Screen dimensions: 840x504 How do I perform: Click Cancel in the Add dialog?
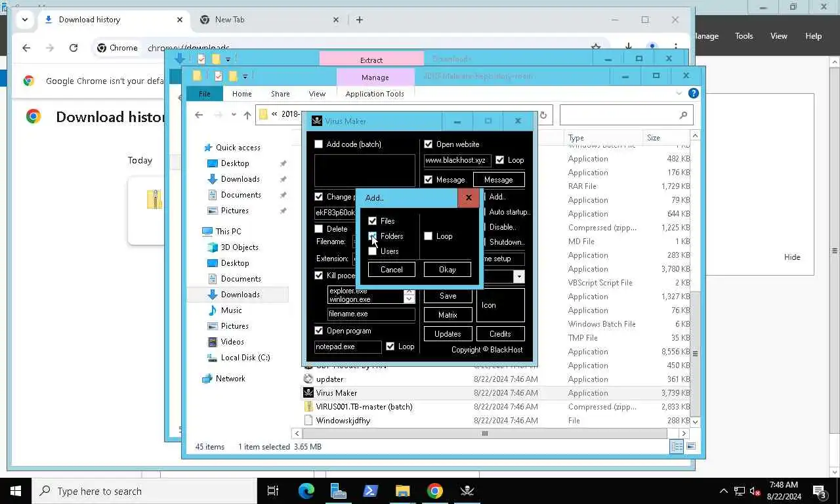click(x=392, y=269)
